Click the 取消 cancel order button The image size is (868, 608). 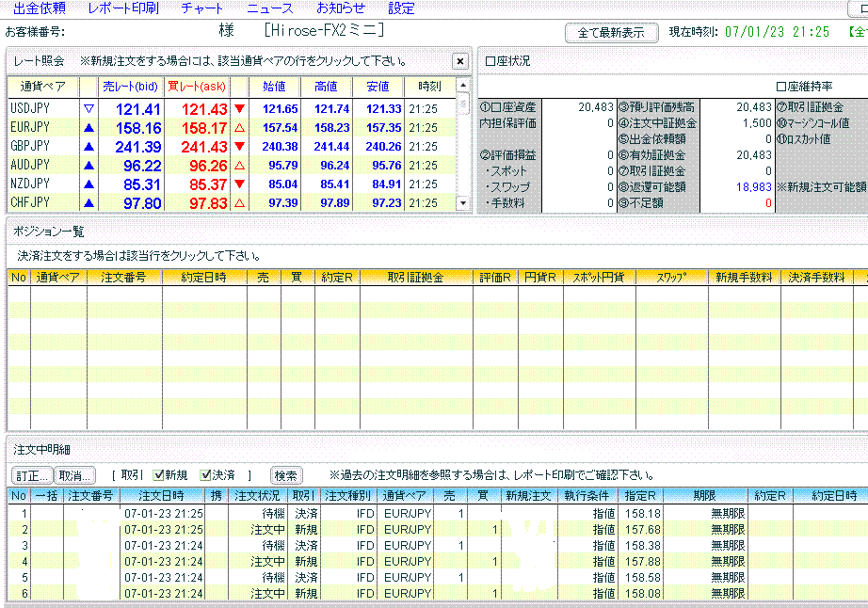click(x=74, y=476)
